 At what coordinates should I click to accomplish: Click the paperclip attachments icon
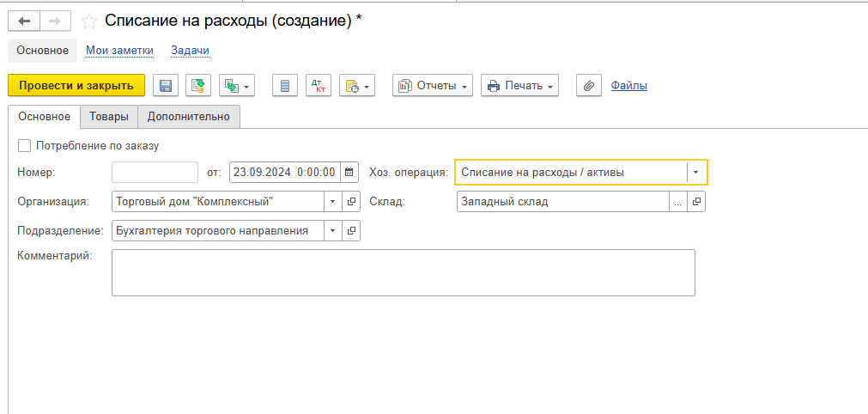[x=588, y=85]
